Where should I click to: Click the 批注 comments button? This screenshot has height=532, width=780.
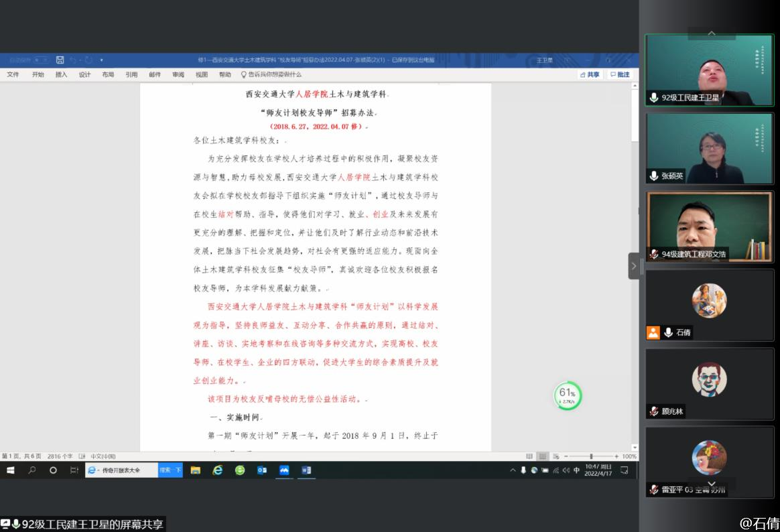620,75
